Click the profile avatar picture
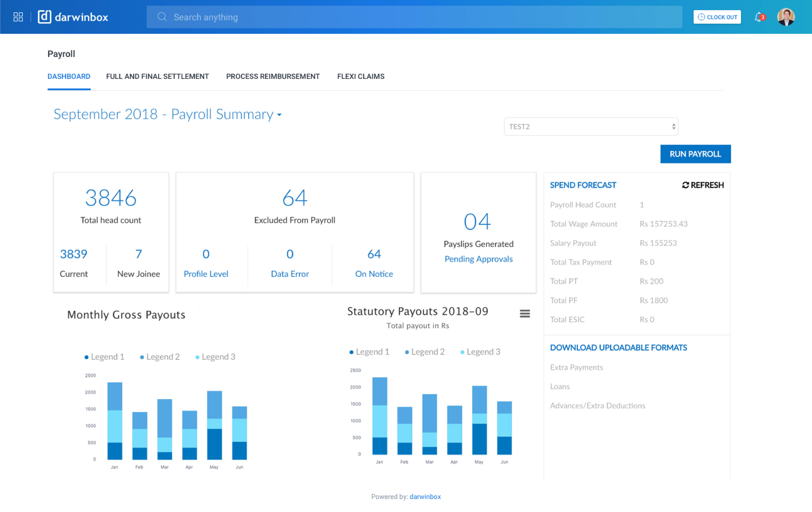This screenshot has width=812, height=512. click(x=786, y=17)
